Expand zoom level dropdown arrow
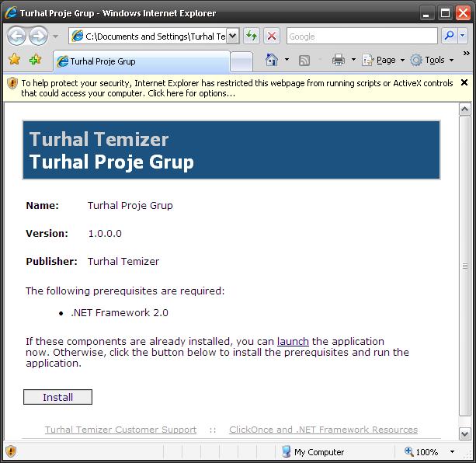The width and height of the screenshot is (476, 463). tap(452, 452)
